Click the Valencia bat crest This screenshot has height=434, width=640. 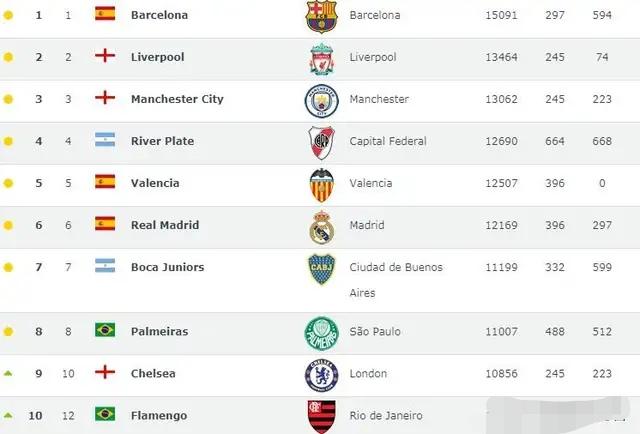tap(322, 185)
